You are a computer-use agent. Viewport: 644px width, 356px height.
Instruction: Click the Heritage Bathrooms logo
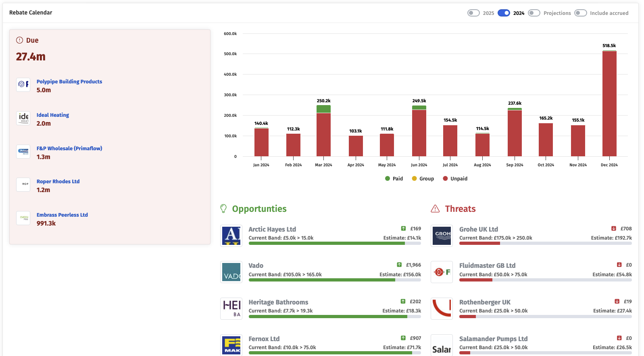tap(231, 309)
